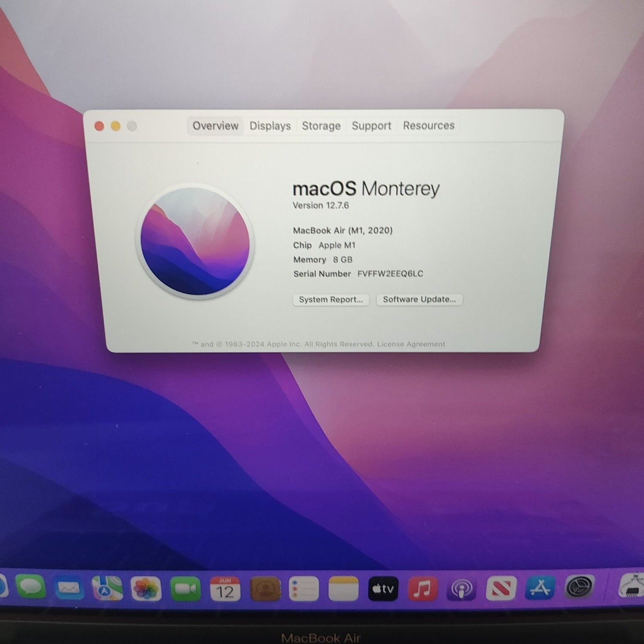
Task: Click the Software Update button
Action: point(419,299)
